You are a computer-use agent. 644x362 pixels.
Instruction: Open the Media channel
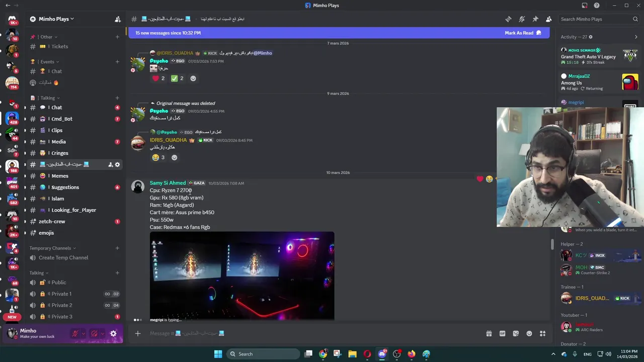75,142
